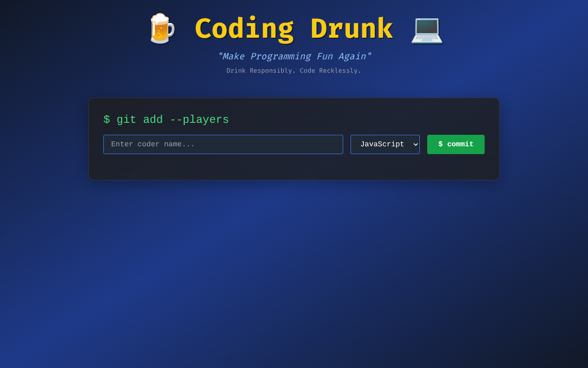Select the Make Programming Fun Again tagline
This screenshot has width=588, height=368.
(x=294, y=56)
